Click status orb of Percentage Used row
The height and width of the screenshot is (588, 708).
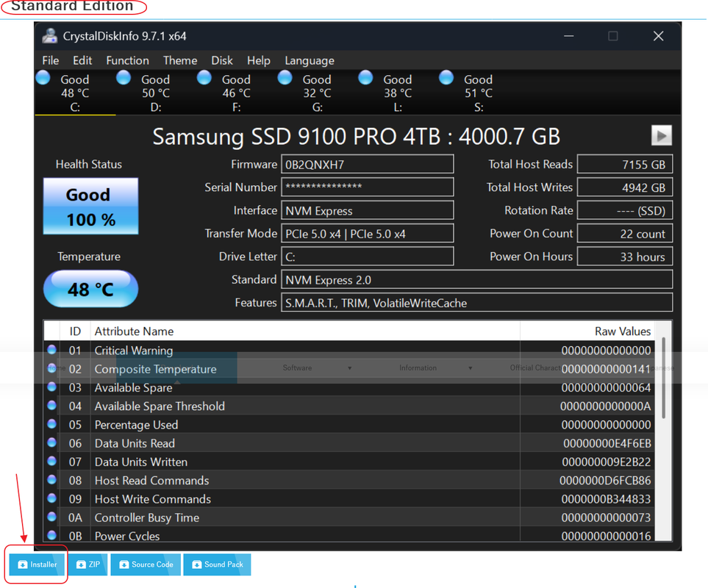click(52, 424)
